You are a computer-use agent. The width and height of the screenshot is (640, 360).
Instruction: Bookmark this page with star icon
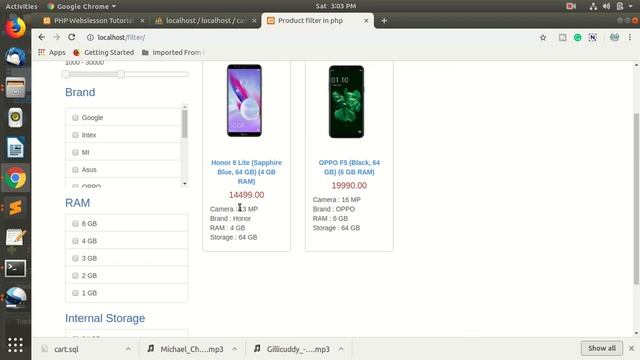pyautogui.click(x=543, y=38)
